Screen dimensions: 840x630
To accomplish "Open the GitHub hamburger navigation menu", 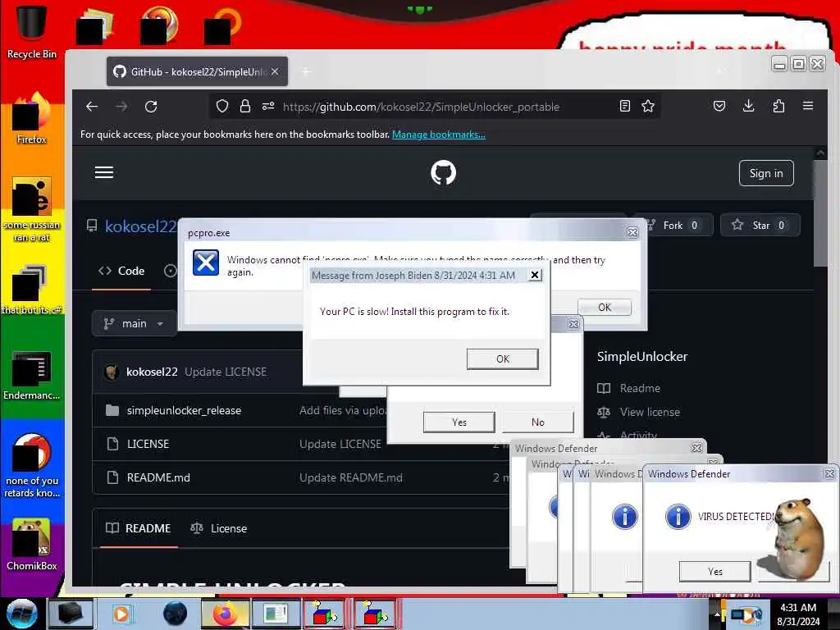I will pos(104,172).
